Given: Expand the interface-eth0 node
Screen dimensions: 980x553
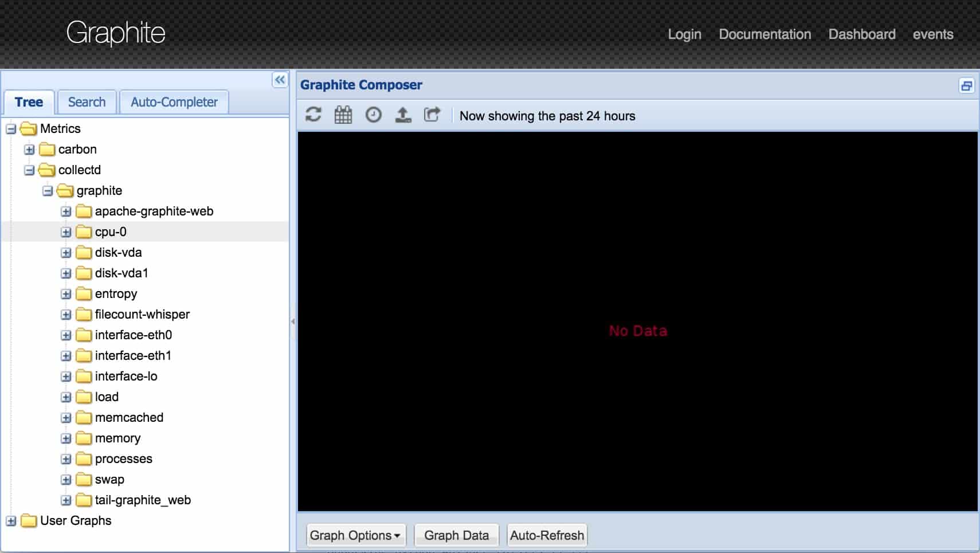Looking at the screenshot, I should (x=66, y=335).
